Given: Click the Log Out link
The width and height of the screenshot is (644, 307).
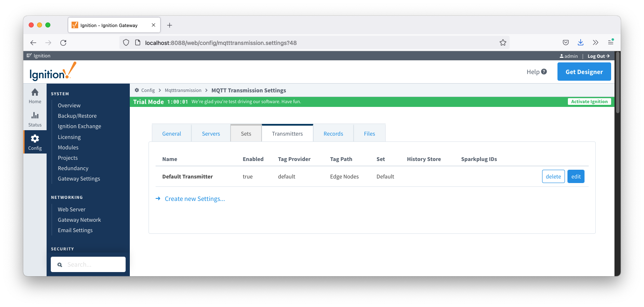Looking at the screenshot, I should [x=599, y=56].
